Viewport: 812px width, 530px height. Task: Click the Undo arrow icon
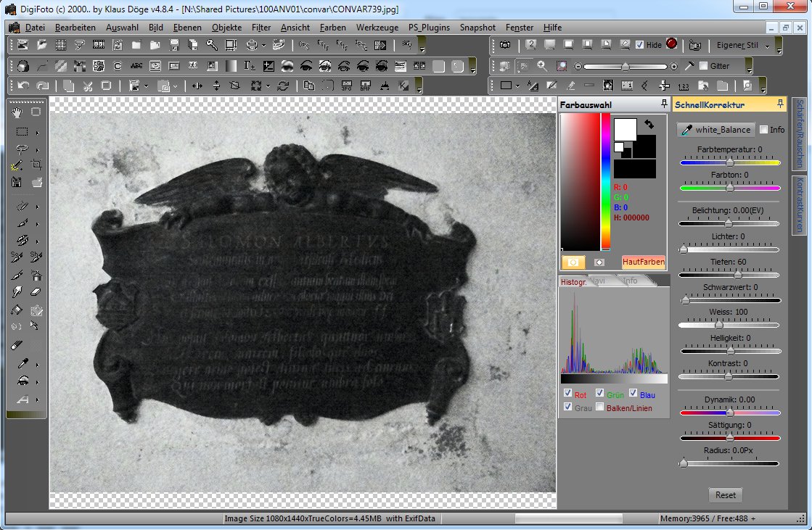[x=23, y=86]
